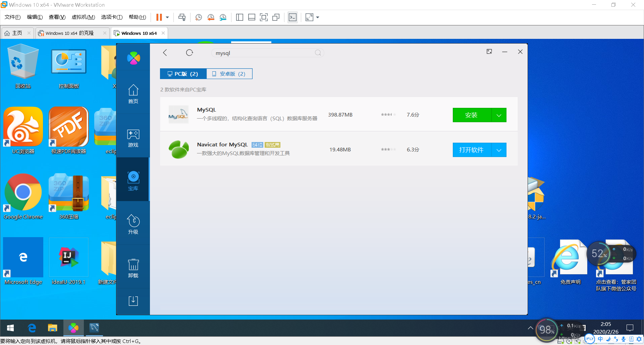Open VMware 查看(V) menu
This screenshot has width=644, height=345.
click(57, 17)
